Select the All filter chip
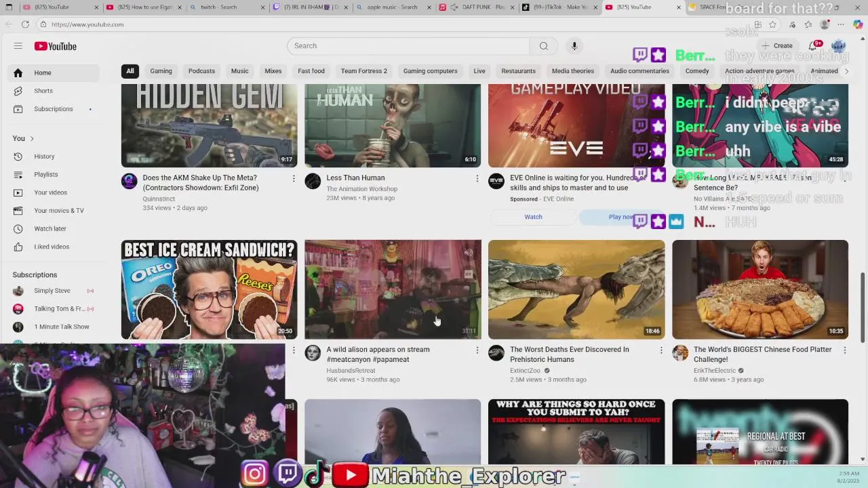The width and height of the screenshot is (868, 488). [130, 71]
